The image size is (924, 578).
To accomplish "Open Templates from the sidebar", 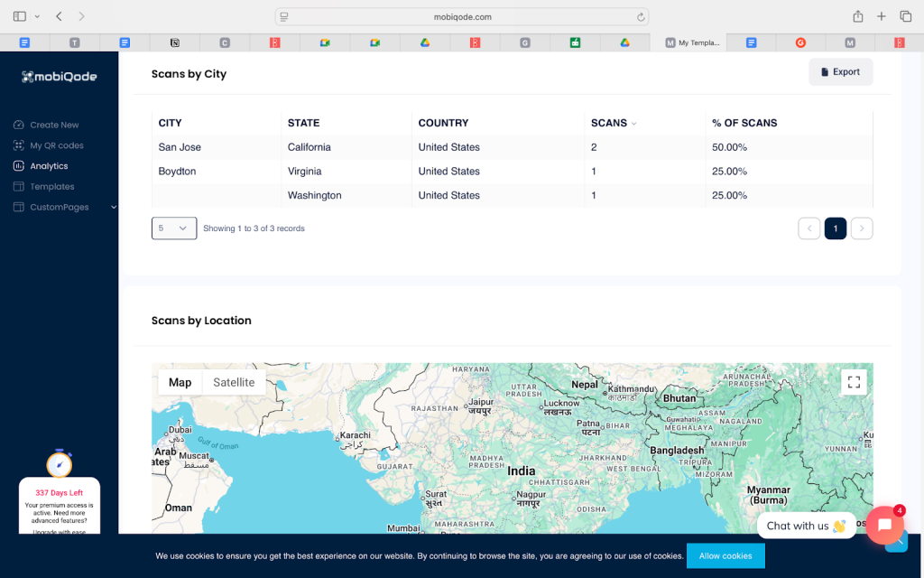I will coord(51,187).
